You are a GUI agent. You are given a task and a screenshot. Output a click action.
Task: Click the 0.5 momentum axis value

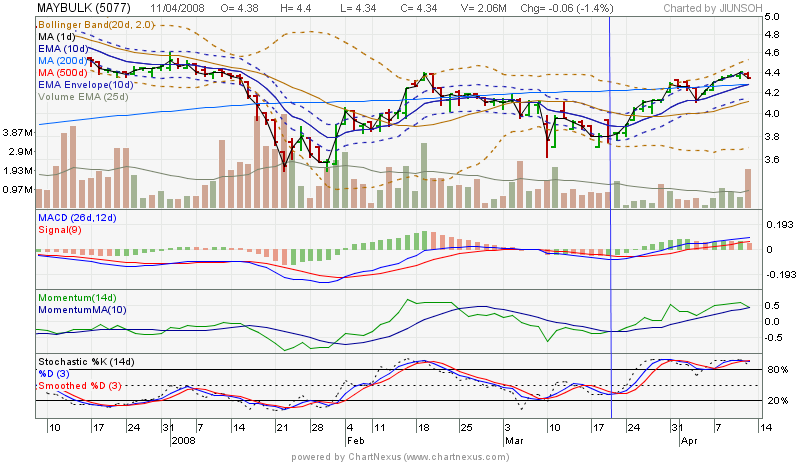click(x=772, y=306)
